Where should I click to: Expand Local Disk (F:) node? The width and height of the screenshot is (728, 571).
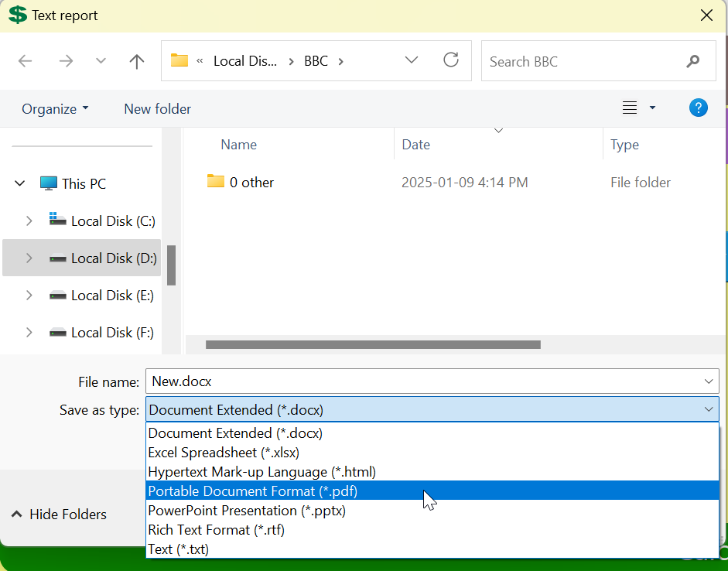coord(29,333)
